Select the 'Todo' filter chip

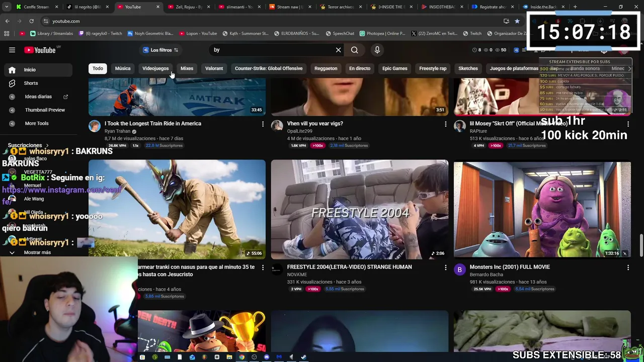click(x=98, y=68)
